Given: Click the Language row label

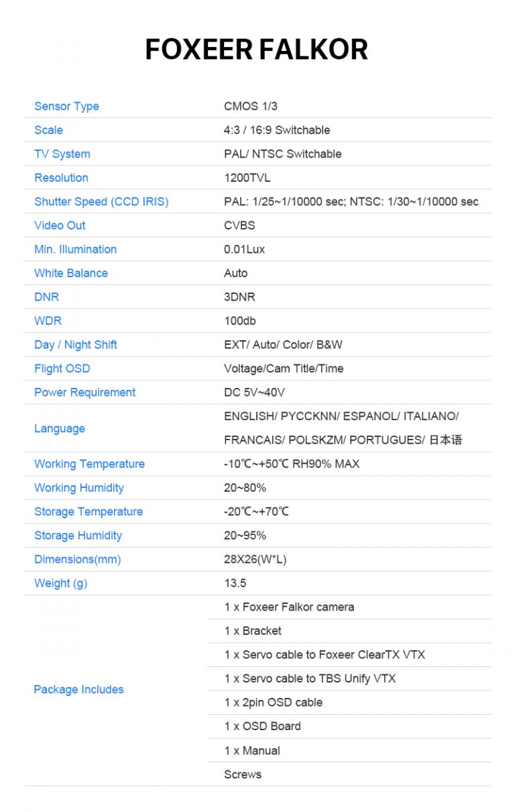Looking at the screenshot, I should [x=60, y=428].
